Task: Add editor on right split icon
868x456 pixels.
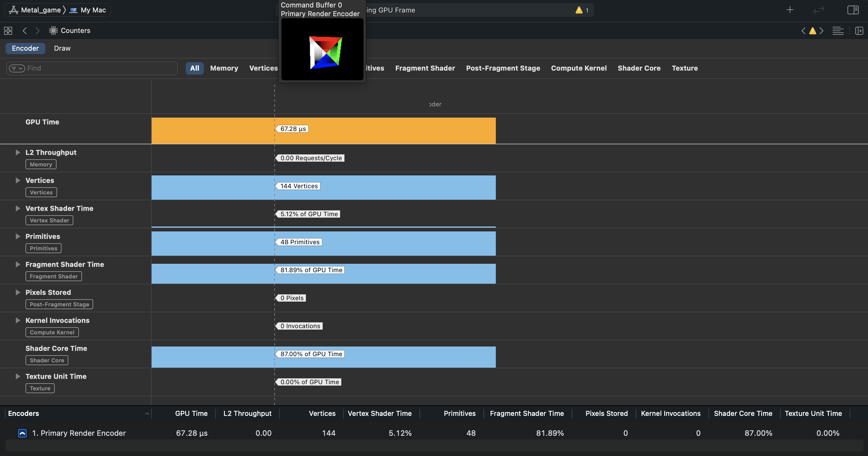Action: click(859, 31)
